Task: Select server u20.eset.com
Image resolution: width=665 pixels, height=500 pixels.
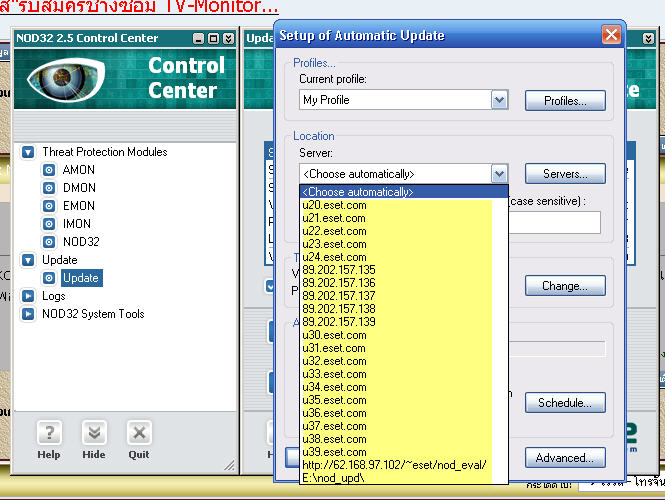Action: click(x=404, y=205)
